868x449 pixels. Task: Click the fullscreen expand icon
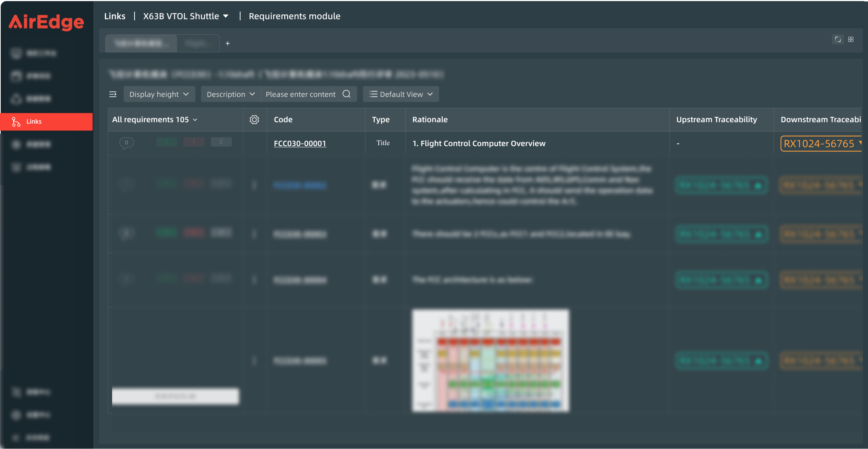click(x=838, y=39)
